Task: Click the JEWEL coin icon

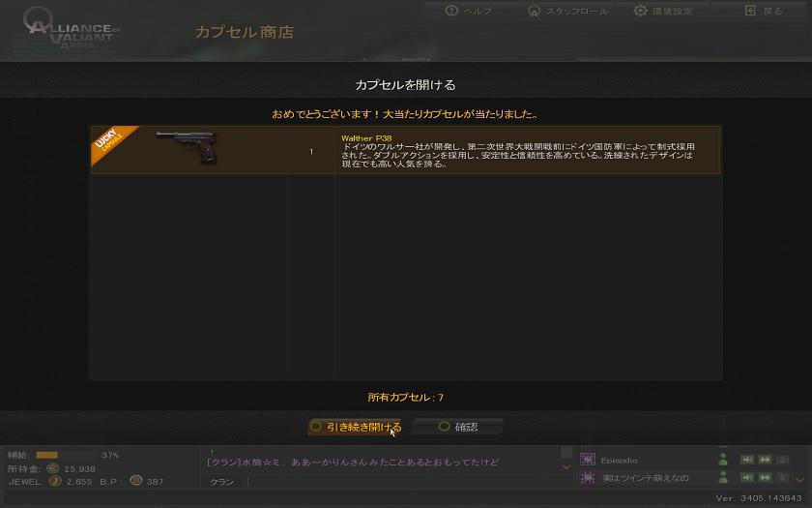Action: [55, 481]
